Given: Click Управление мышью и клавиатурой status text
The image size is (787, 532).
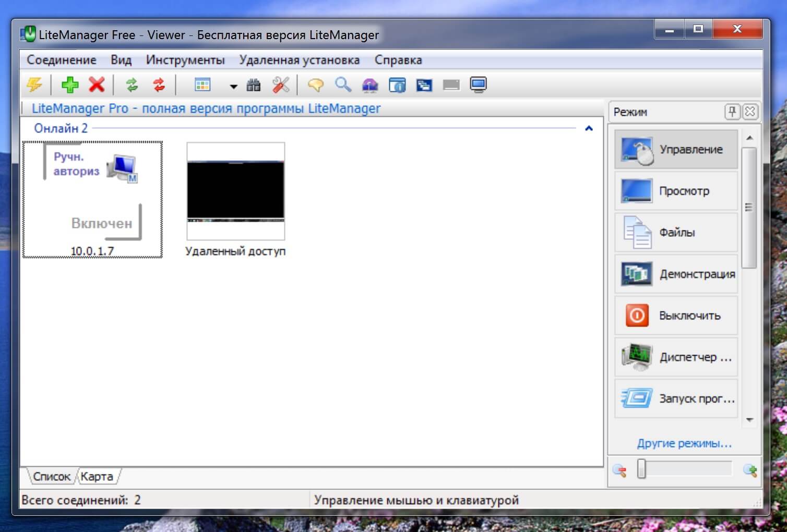Looking at the screenshot, I should [x=416, y=500].
